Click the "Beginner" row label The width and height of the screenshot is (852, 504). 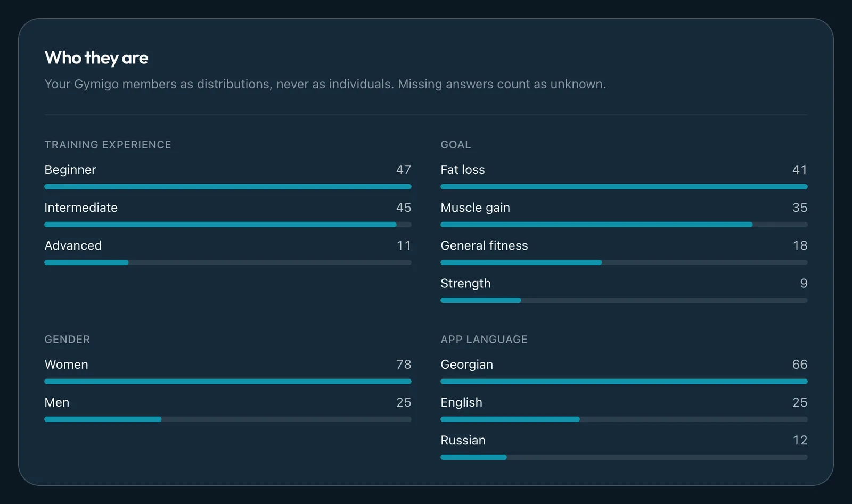coord(70,170)
